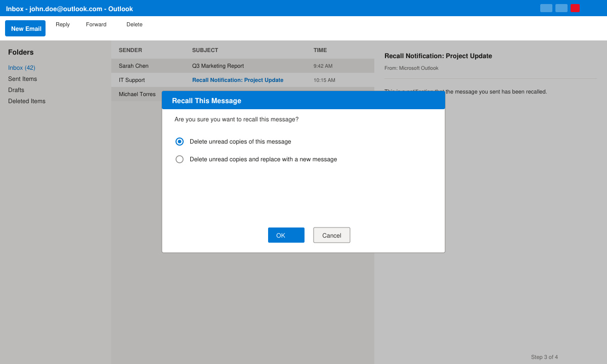Image resolution: width=607 pixels, height=364 pixels.
Task: Sort by the SUBJECT column header
Action: coord(205,50)
